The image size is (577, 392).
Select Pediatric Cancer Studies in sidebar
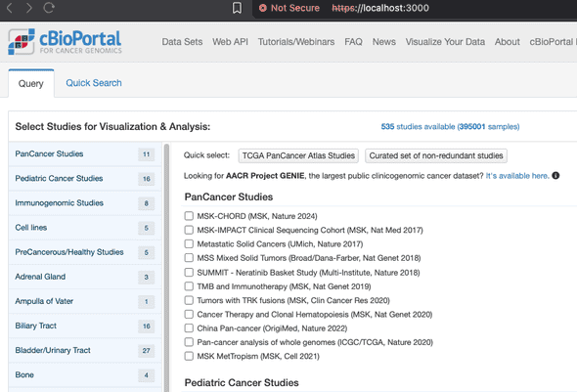85,178
